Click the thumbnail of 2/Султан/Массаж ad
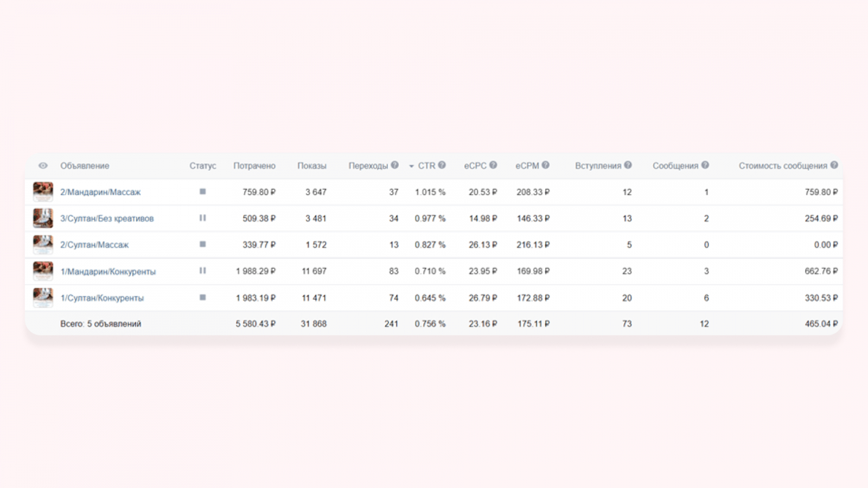 click(43, 245)
